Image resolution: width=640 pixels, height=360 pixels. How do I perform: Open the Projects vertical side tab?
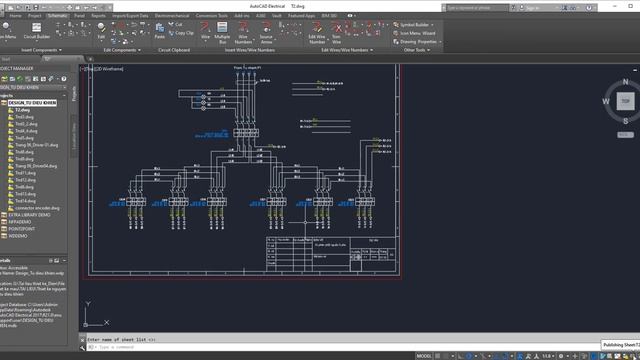pos(74,93)
